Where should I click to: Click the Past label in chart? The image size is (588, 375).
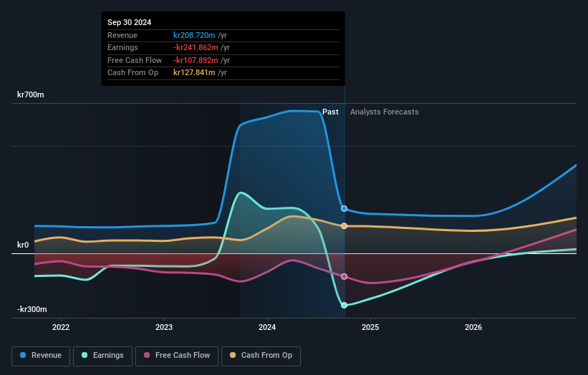[330, 112]
